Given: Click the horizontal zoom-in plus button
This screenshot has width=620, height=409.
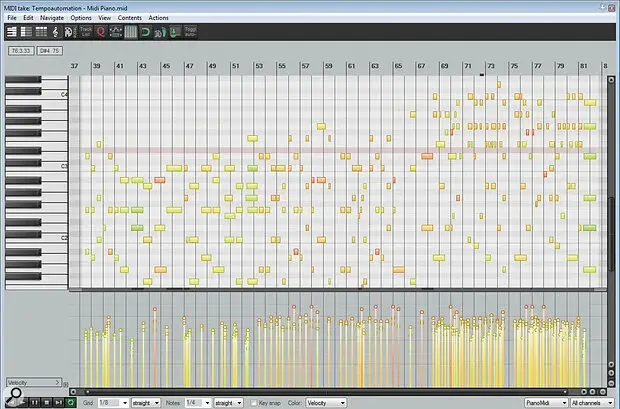Looking at the screenshot, I should pyautogui.click(x=593, y=392).
